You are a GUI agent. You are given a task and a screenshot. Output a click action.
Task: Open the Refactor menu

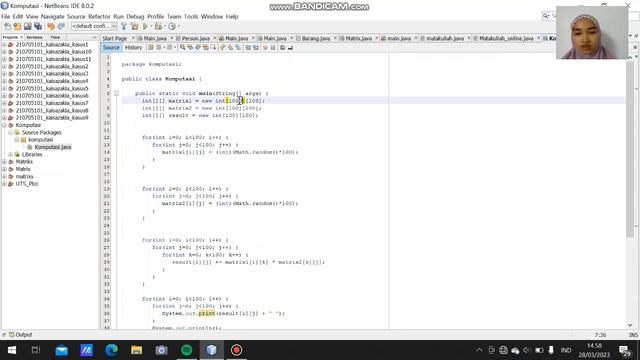coord(99,17)
